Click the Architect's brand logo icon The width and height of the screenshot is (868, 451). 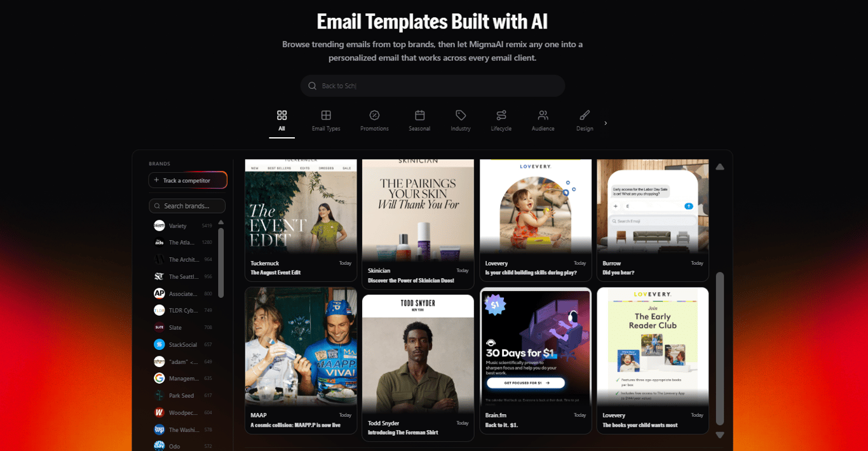point(159,259)
